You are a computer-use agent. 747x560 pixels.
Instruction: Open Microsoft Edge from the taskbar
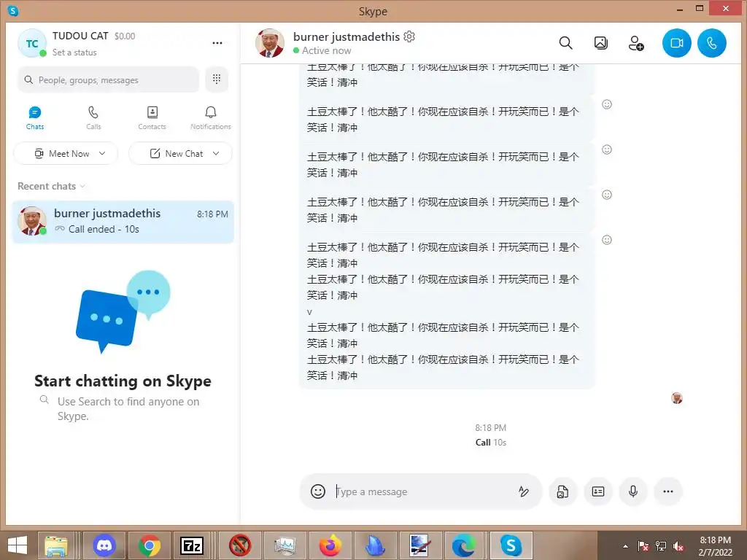(464, 545)
